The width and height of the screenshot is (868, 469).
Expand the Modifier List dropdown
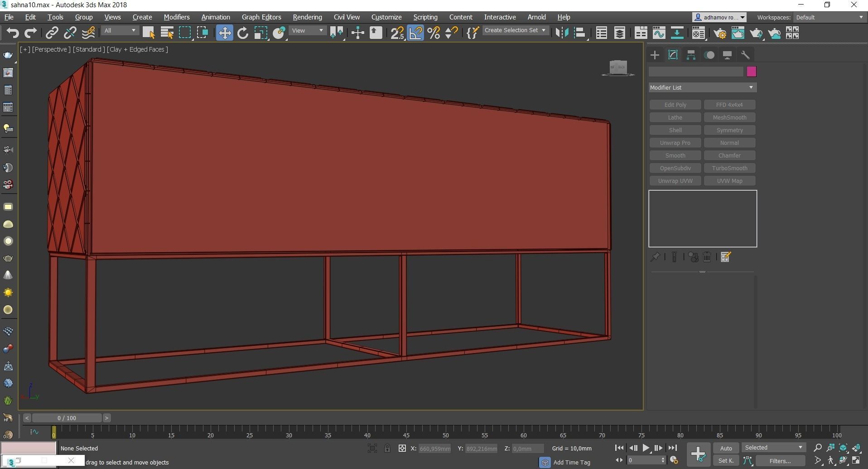click(702, 87)
